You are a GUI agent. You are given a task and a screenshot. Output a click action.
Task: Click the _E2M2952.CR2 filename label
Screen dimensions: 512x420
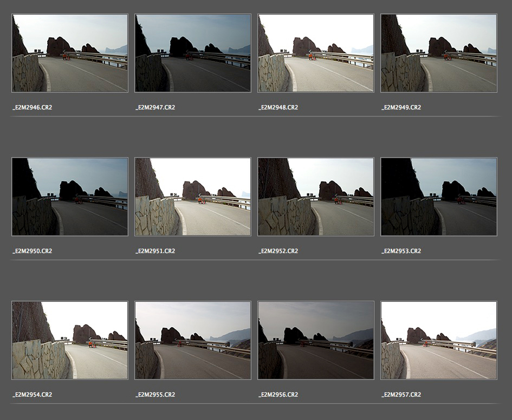(278, 251)
